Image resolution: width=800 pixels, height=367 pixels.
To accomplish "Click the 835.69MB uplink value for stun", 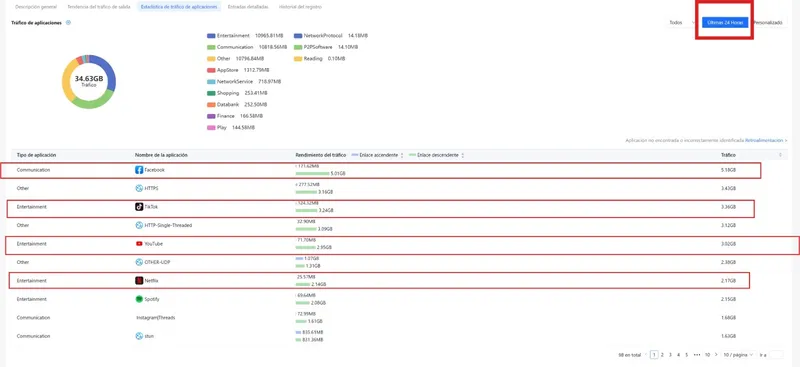I will pos(313,332).
